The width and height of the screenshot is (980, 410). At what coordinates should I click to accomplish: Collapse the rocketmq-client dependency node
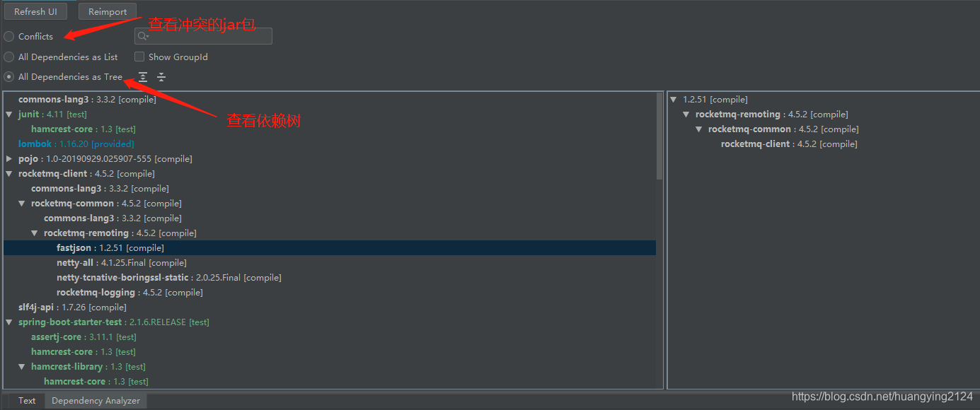(x=8, y=173)
